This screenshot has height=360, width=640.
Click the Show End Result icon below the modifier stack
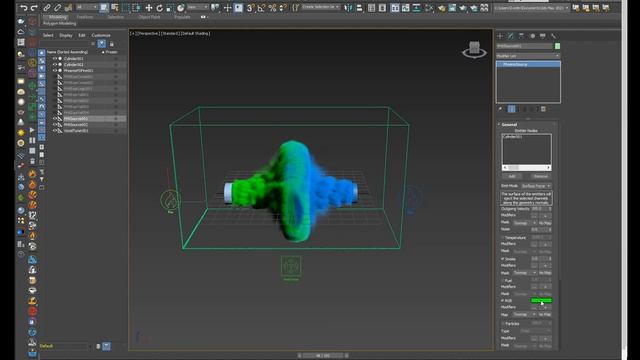(511, 109)
